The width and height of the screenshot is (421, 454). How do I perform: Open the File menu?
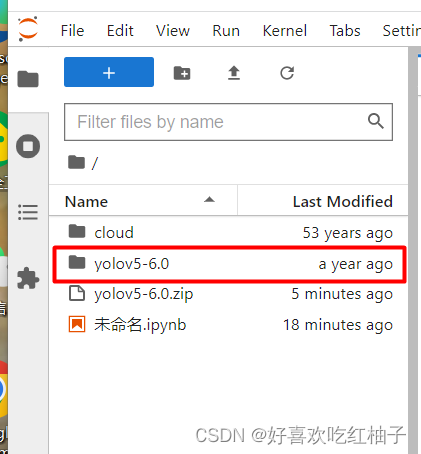coord(72,31)
